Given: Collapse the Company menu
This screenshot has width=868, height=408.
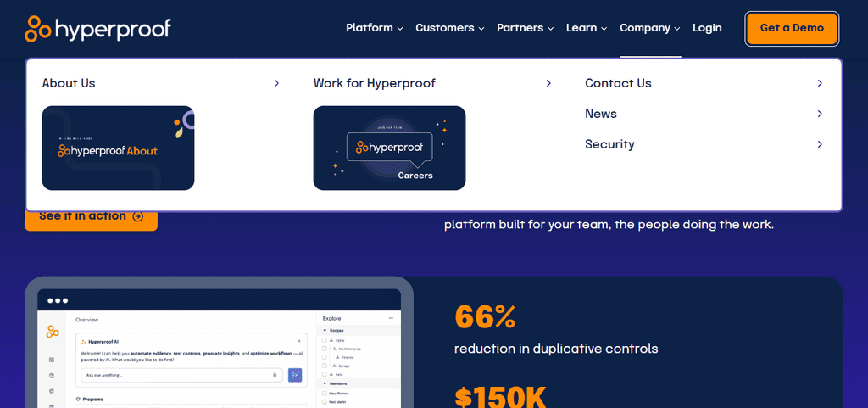Looking at the screenshot, I should click(x=650, y=28).
